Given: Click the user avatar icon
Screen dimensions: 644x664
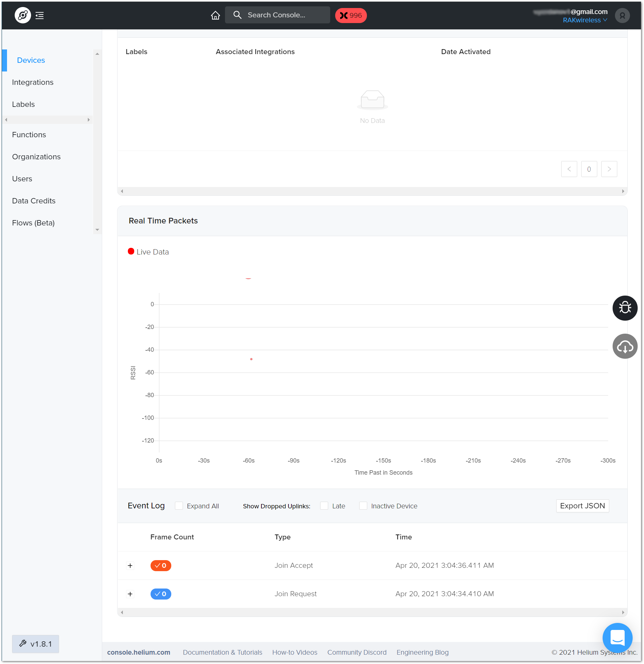Looking at the screenshot, I should (x=622, y=16).
